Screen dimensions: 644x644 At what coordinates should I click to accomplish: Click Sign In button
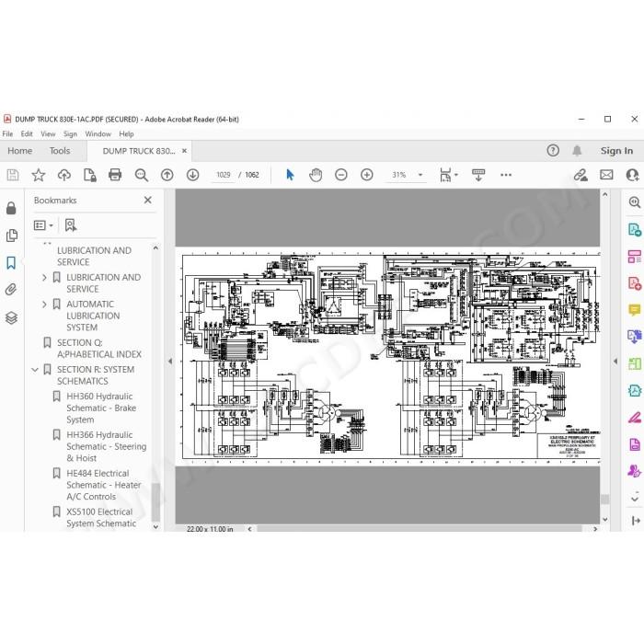[x=616, y=151]
